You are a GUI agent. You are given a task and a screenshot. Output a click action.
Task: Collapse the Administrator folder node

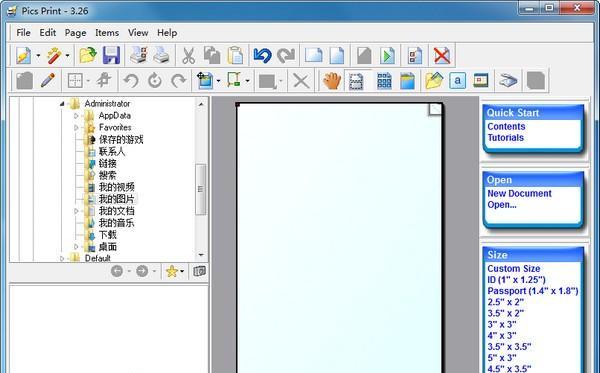coord(62,104)
